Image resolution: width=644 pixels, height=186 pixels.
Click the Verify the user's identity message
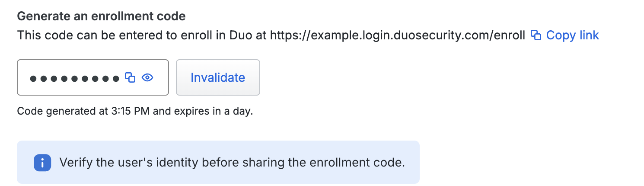pyautogui.click(x=232, y=163)
